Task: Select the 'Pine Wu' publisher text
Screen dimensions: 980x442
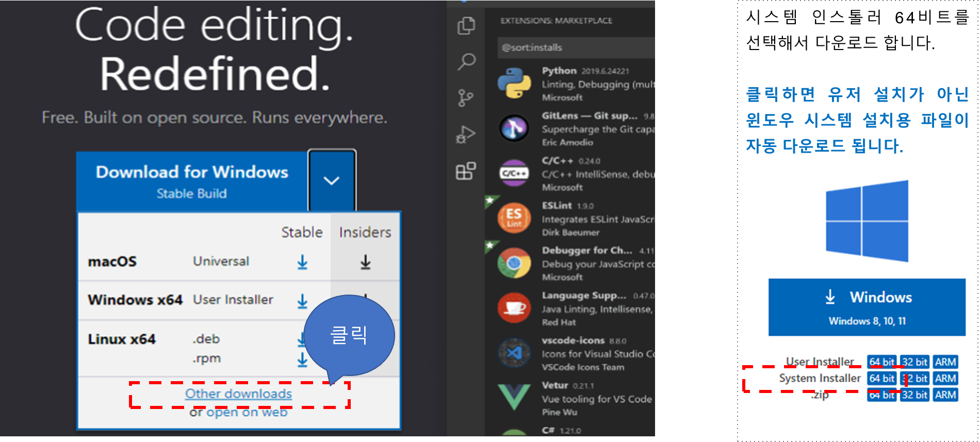Action: 560,412
